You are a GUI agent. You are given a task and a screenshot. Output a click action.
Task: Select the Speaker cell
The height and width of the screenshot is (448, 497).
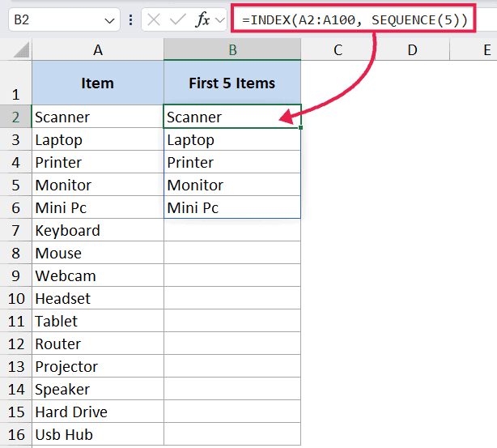98,389
